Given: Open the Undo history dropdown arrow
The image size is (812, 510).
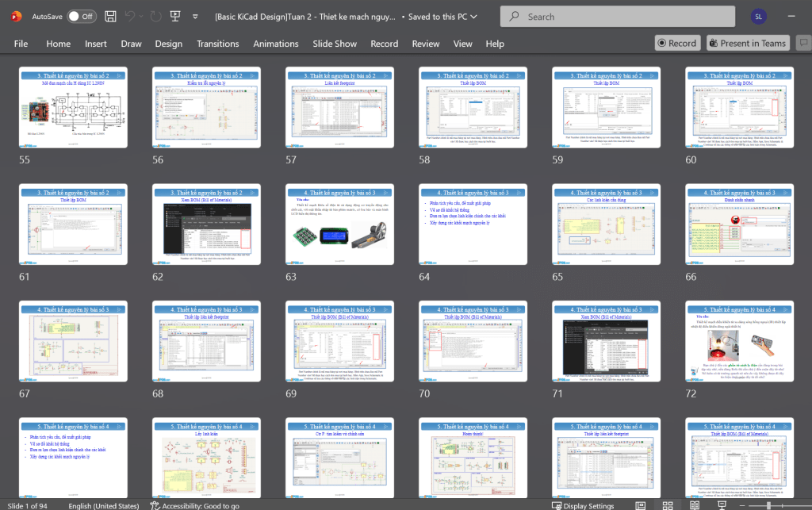Looking at the screenshot, I should click(143, 17).
